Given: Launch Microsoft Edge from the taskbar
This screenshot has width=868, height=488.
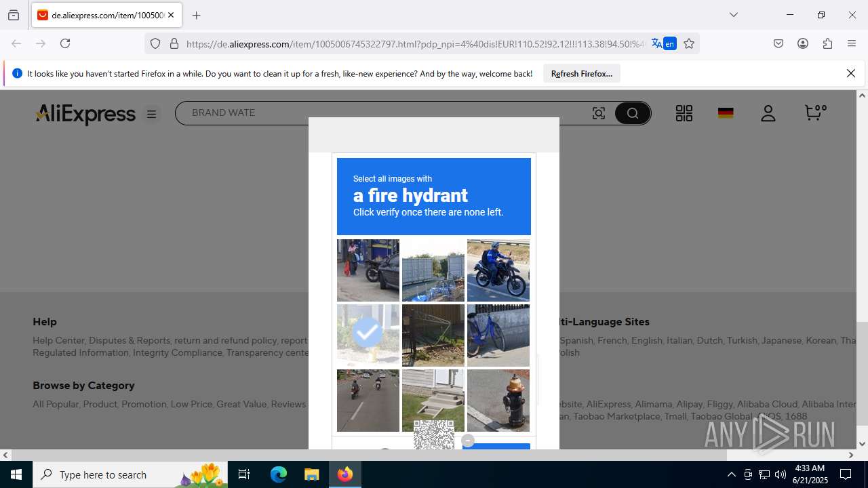Looking at the screenshot, I should [279, 474].
